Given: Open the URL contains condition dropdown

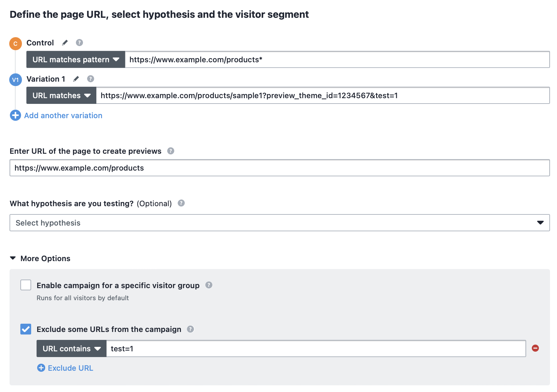Looking at the screenshot, I should (72, 348).
